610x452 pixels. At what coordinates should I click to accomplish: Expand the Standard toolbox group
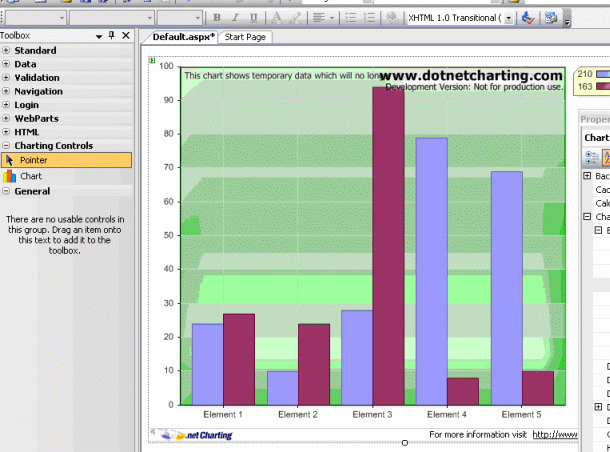tap(6, 50)
